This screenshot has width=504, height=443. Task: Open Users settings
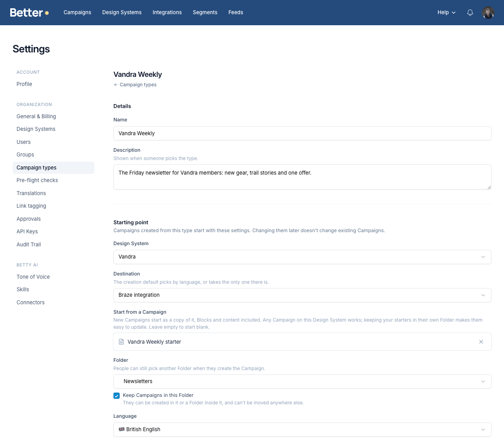[x=54, y=142]
